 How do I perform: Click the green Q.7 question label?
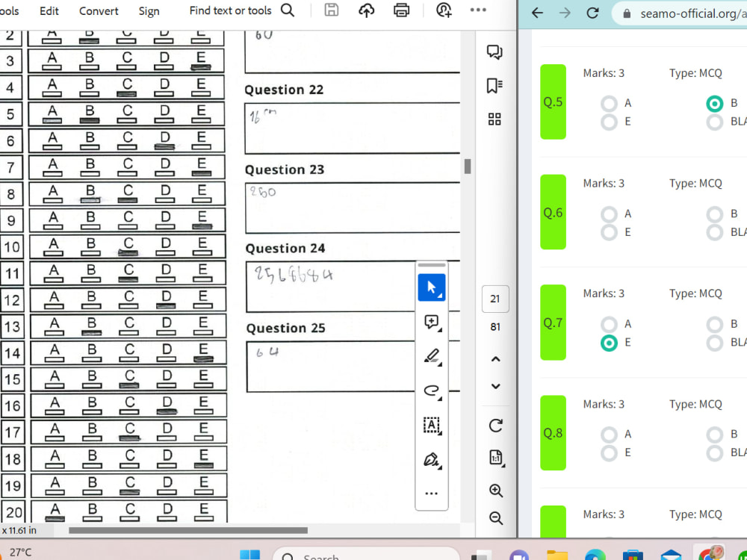[x=553, y=323]
